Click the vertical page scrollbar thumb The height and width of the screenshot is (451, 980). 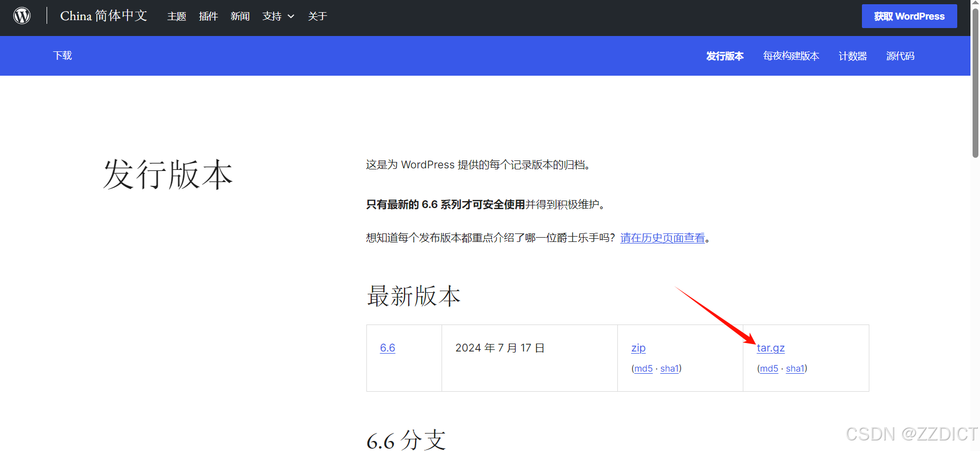point(975,82)
